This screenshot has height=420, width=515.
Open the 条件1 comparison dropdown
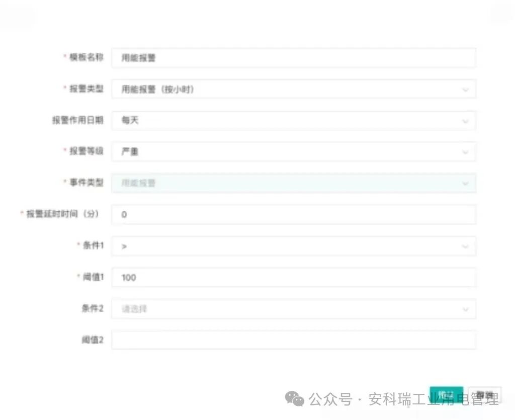pyautogui.click(x=294, y=246)
